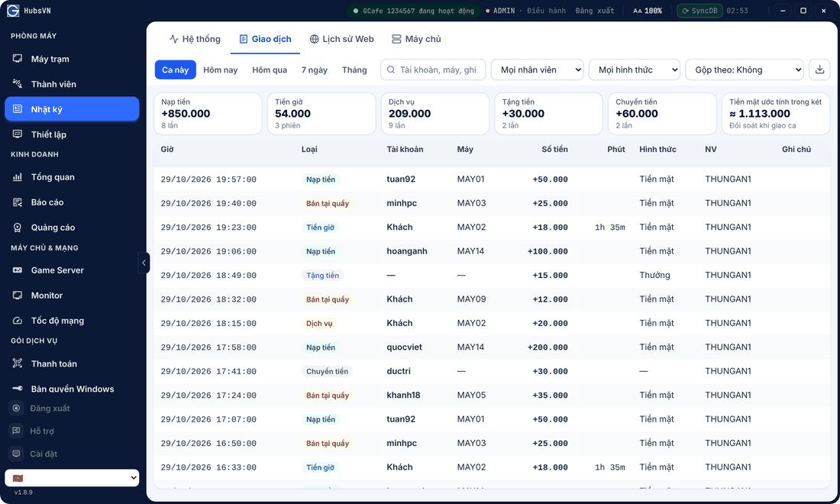Click the Nhật ký sidebar item
840x504 pixels.
[x=72, y=109]
